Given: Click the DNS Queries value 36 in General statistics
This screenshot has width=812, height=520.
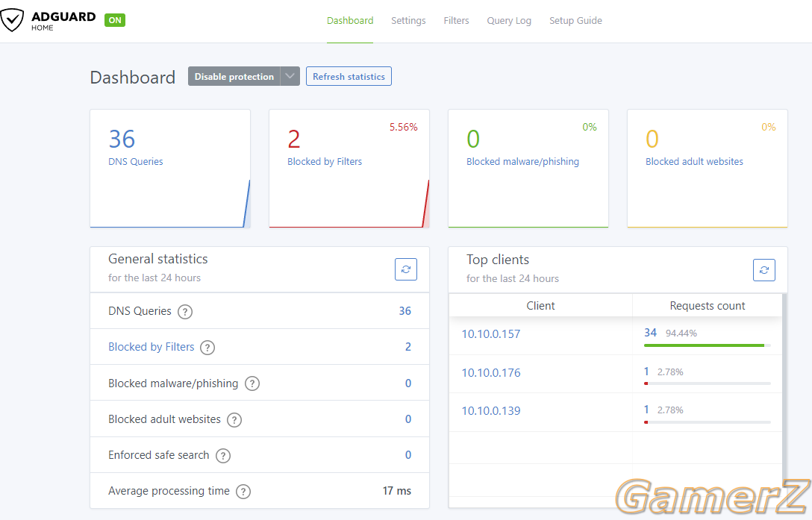Looking at the screenshot, I should tap(405, 311).
